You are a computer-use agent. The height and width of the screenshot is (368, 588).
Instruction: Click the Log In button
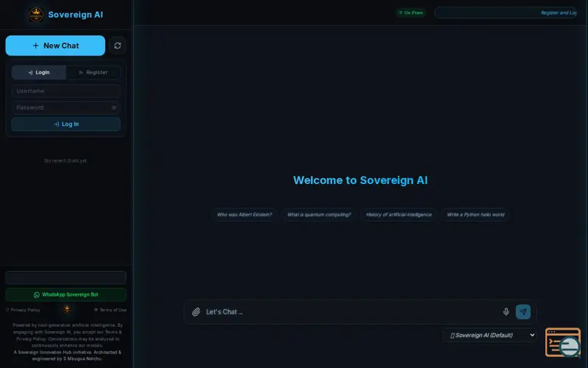(x=65, y=124)
